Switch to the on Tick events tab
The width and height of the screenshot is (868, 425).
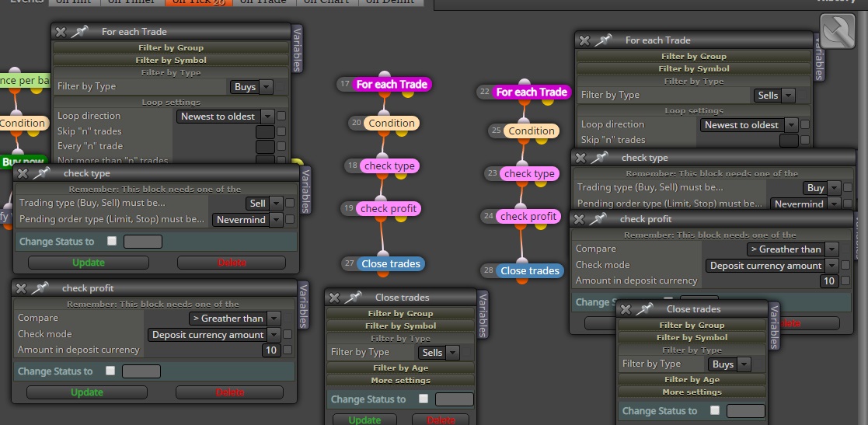(x=199, y=2)
